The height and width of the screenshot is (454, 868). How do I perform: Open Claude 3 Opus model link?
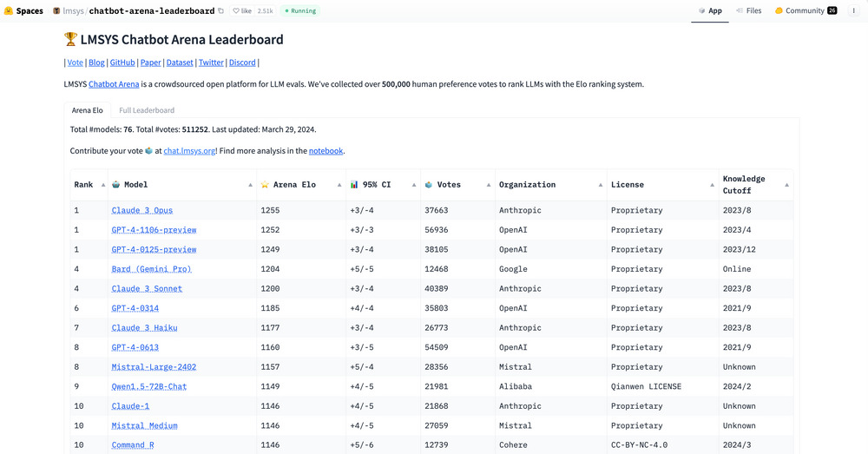(x=142, y=210)
